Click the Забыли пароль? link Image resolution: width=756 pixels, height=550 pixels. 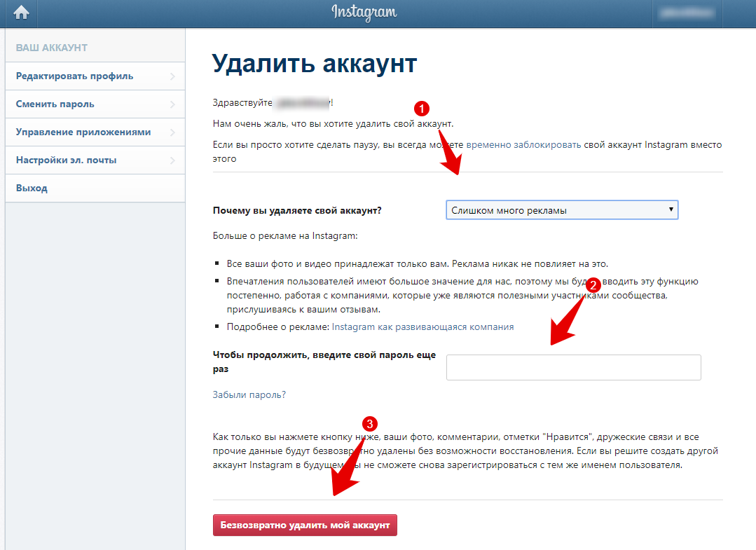click(249, 394)
